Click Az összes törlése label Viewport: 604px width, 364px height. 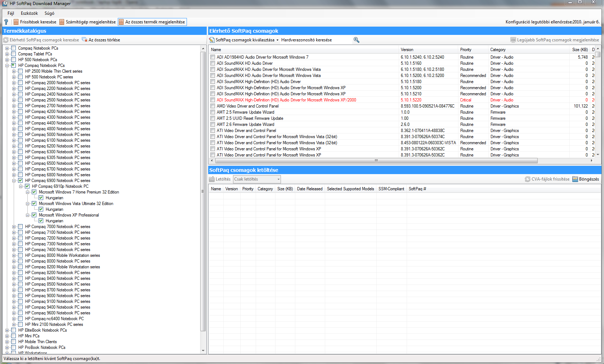click(x=104, y=40)
